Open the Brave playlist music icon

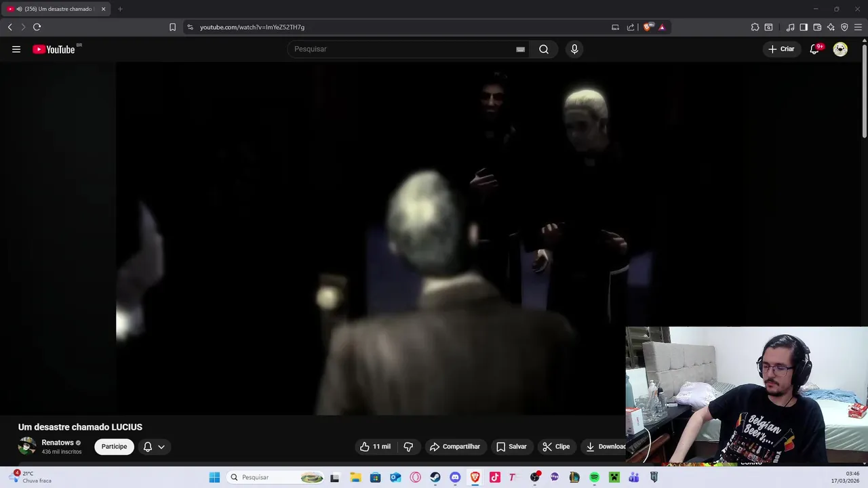tap(790, 27)
